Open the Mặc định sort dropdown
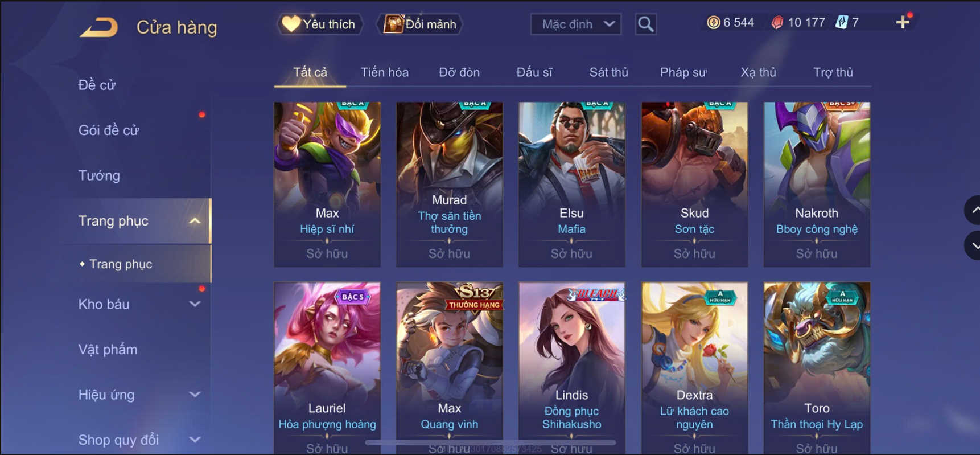980x455 pixels. tap(576, 24)
